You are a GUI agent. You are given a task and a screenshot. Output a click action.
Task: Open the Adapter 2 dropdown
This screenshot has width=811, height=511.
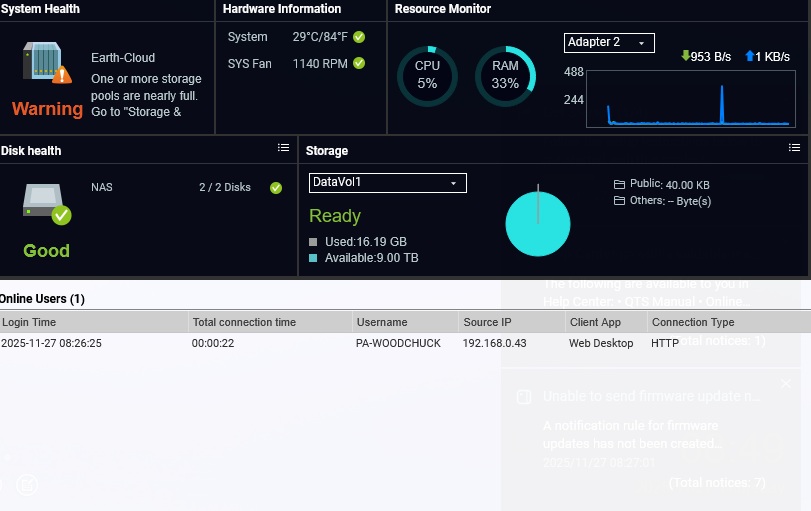(610, 42)
